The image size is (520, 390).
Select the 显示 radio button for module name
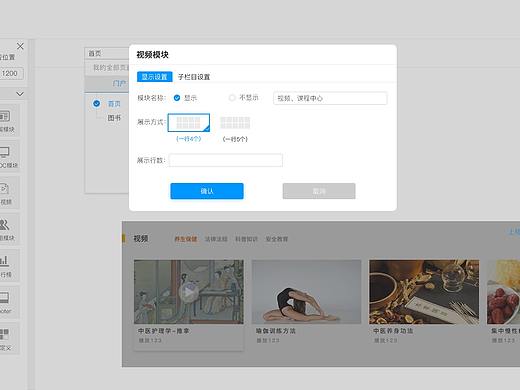pyautogui.click(x=177, y=98)
